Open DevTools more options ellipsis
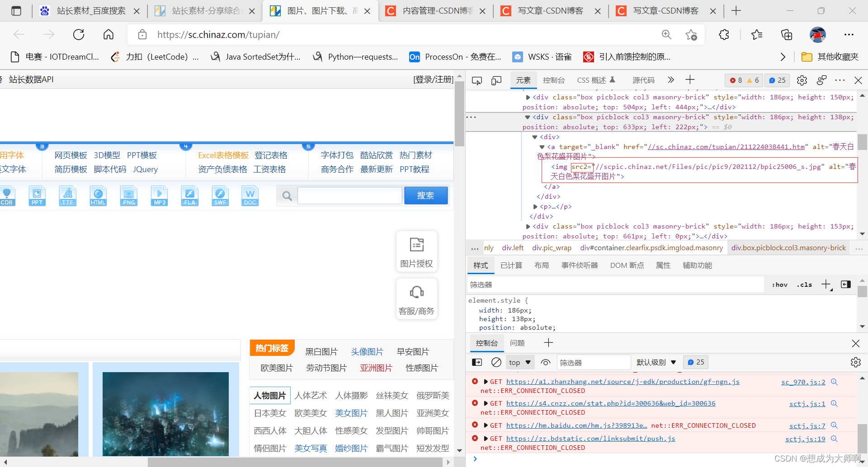 (840, 80)
